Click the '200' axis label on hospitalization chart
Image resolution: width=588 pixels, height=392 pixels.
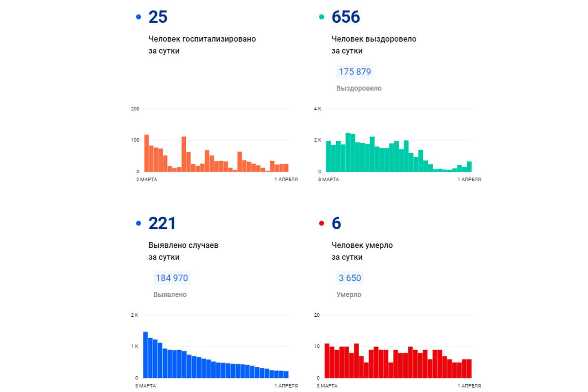135,109
